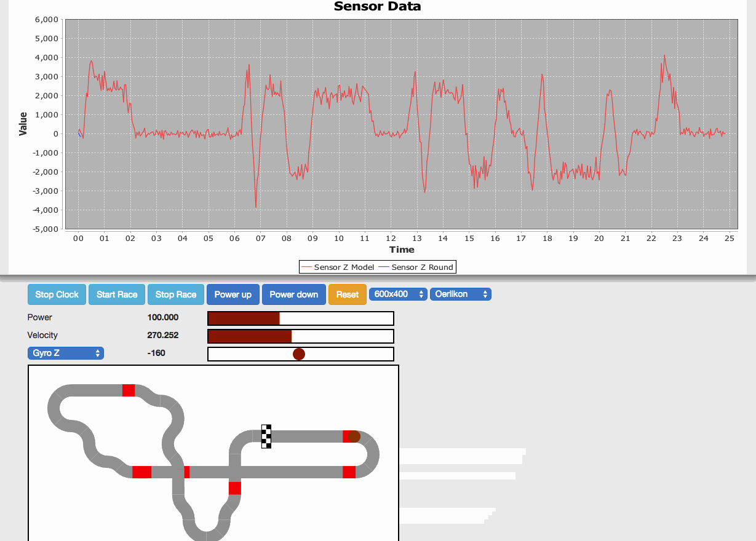
Task: Click the Velocity level bar
Action: 301,336
